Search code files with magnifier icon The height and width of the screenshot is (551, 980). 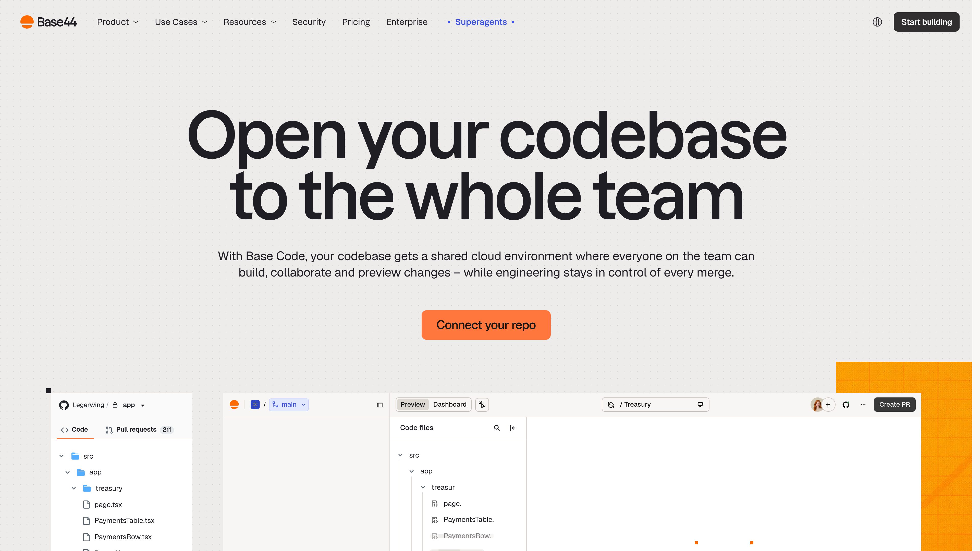point(496,428)
